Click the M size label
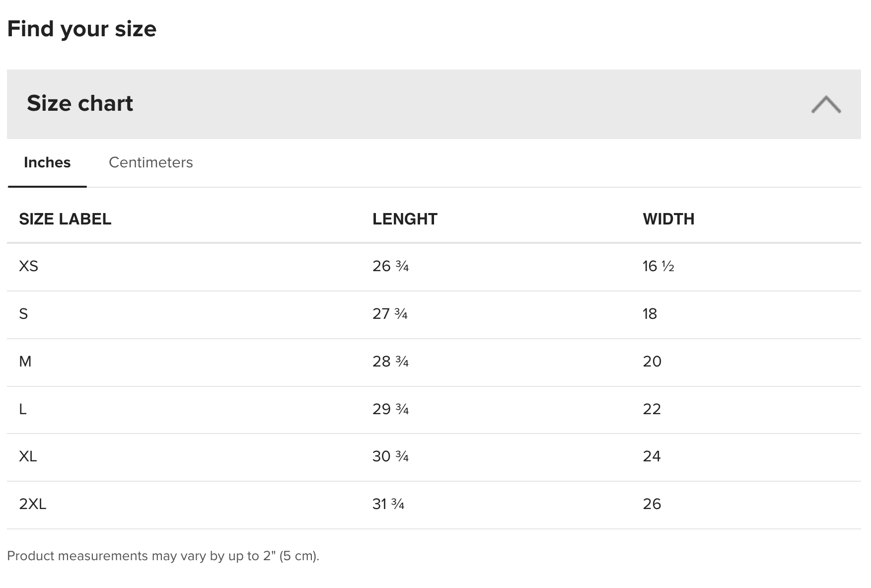This screenshot has height=588, width=871. point(25,362)
